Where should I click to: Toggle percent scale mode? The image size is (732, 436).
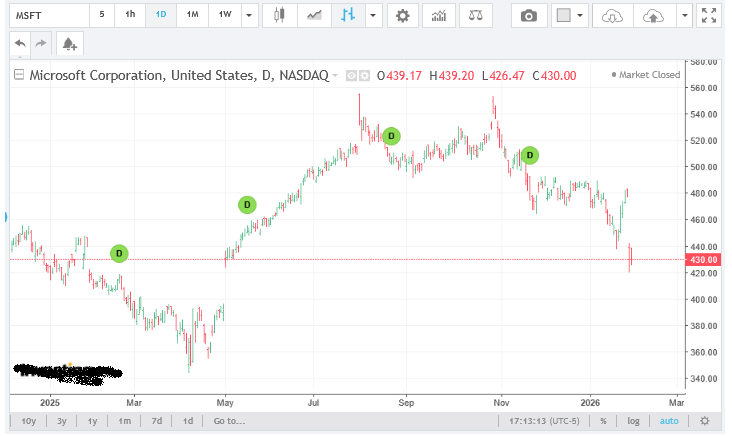(x=603, y=421)
